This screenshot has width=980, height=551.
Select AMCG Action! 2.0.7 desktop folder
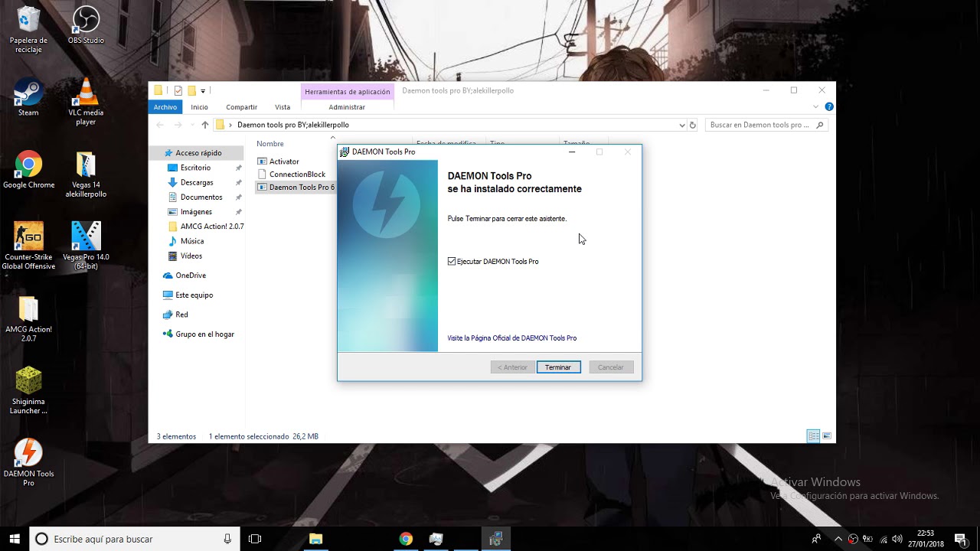[x=28, y=319]
